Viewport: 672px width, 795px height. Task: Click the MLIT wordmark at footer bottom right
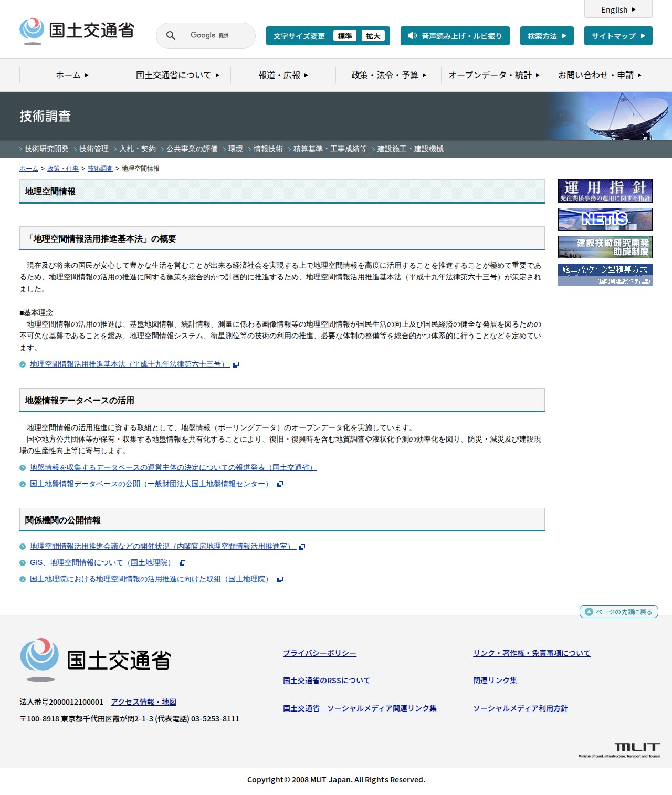point(619,750)
